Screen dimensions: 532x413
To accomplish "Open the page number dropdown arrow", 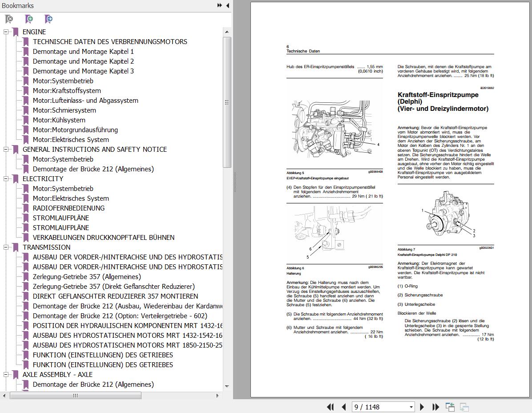I will coord(411,407).
